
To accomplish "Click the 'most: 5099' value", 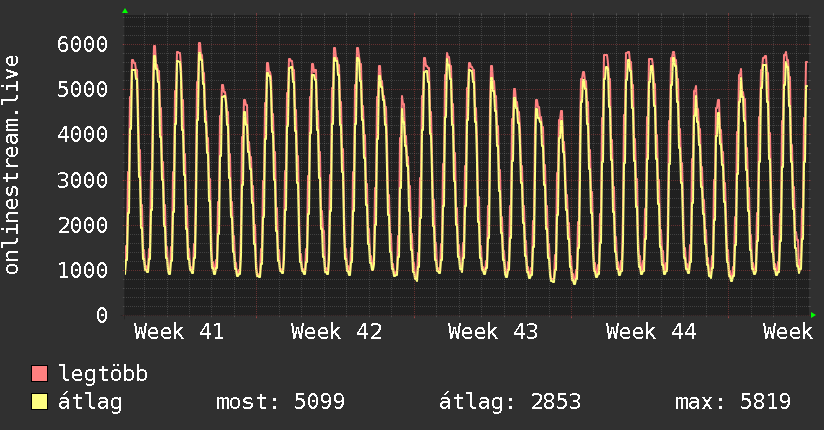I will [280, 402].
